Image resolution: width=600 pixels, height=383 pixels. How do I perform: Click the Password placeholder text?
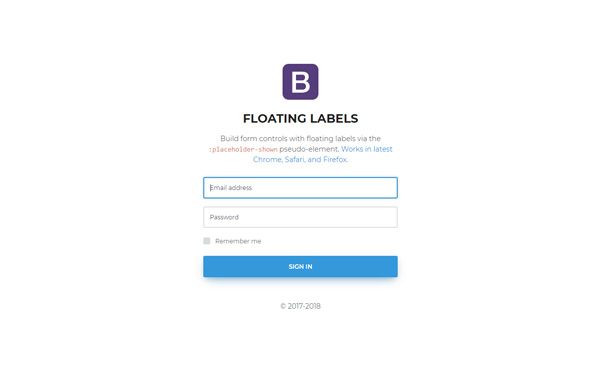(x=224, y=217)
